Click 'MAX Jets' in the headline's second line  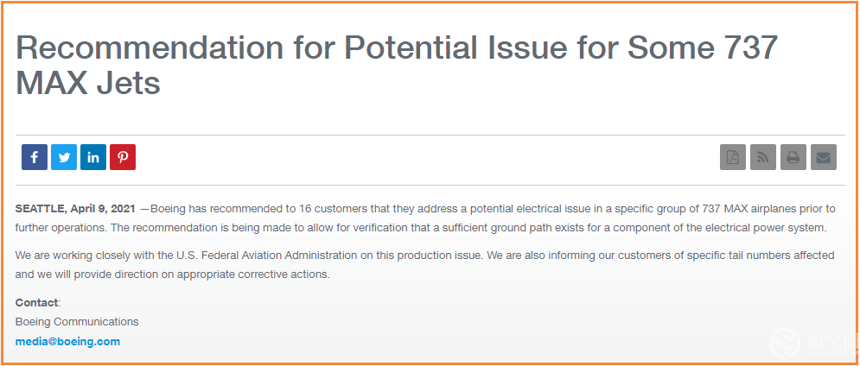[x=88, y=82]
